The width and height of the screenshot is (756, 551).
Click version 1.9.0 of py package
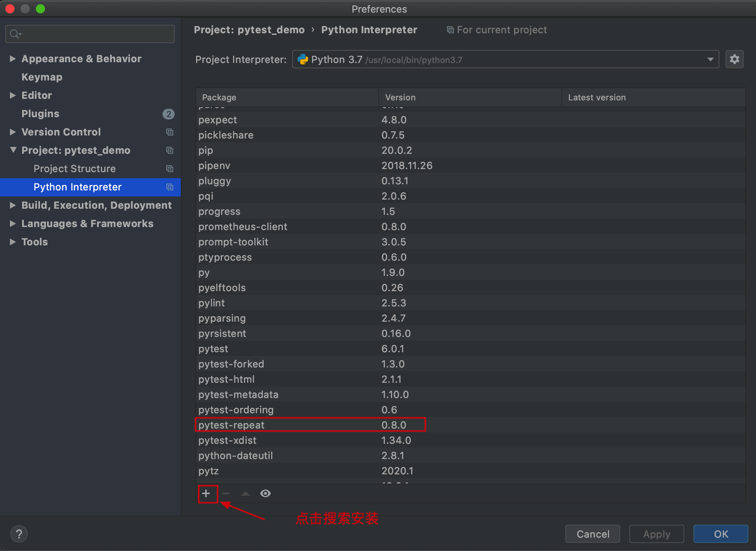tap(393, 272)
